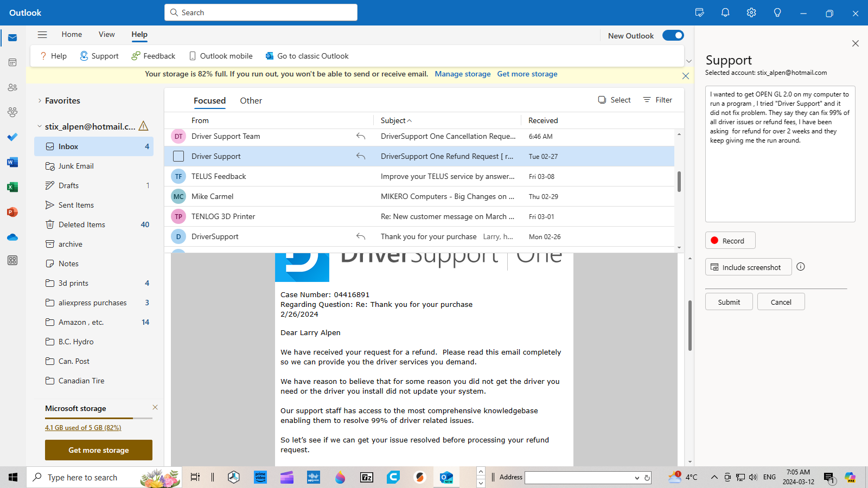Open the View tab
The width and height of the screenshot is (868, 488).
click(x=106, y=34)
